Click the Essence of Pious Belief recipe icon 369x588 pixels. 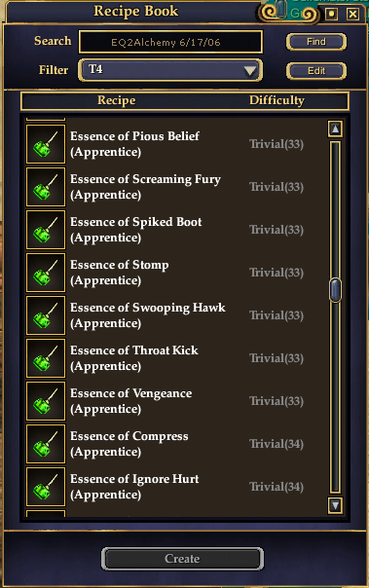click(x=46, y=144)
